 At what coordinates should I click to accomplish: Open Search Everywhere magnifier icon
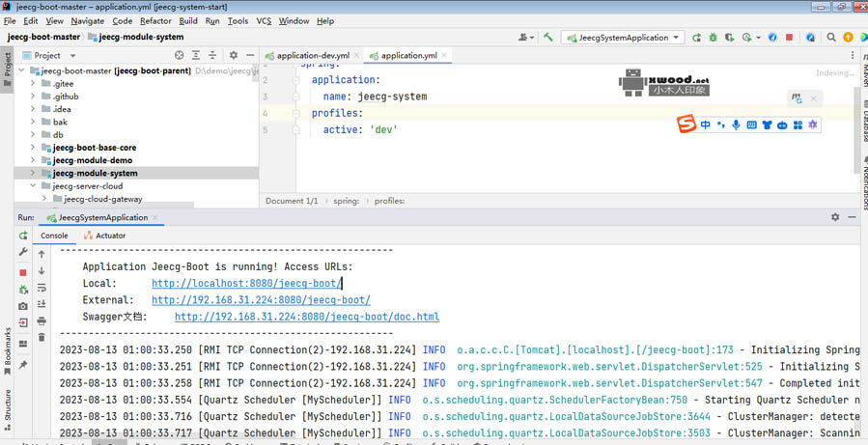[x=831, y=37]
